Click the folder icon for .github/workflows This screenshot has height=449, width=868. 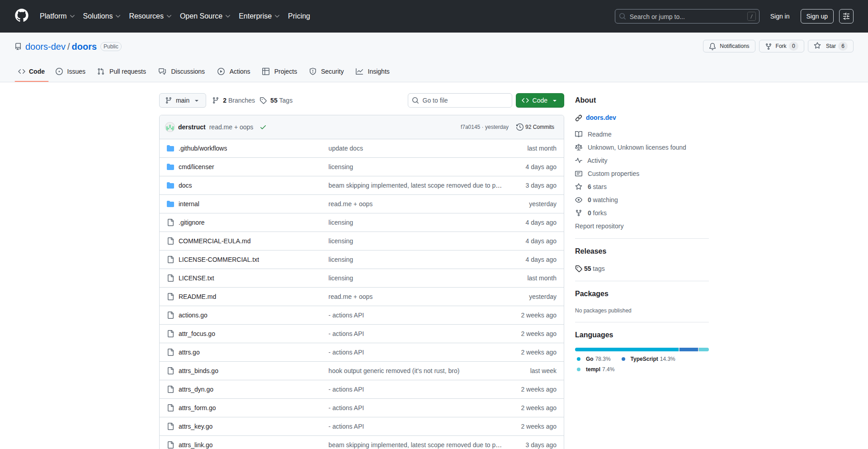click(170, 148)
